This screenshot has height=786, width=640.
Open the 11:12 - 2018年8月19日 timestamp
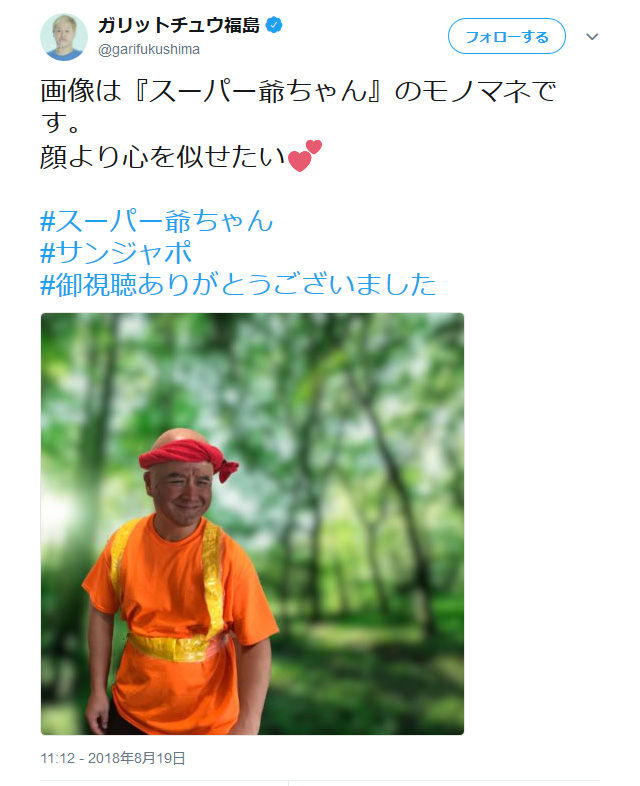(113, 758)
